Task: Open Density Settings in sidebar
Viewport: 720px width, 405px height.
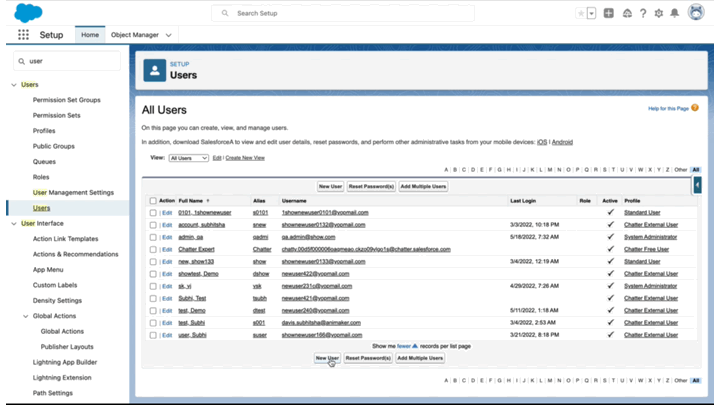Action: pyautogui.click(x=57, y=301)
